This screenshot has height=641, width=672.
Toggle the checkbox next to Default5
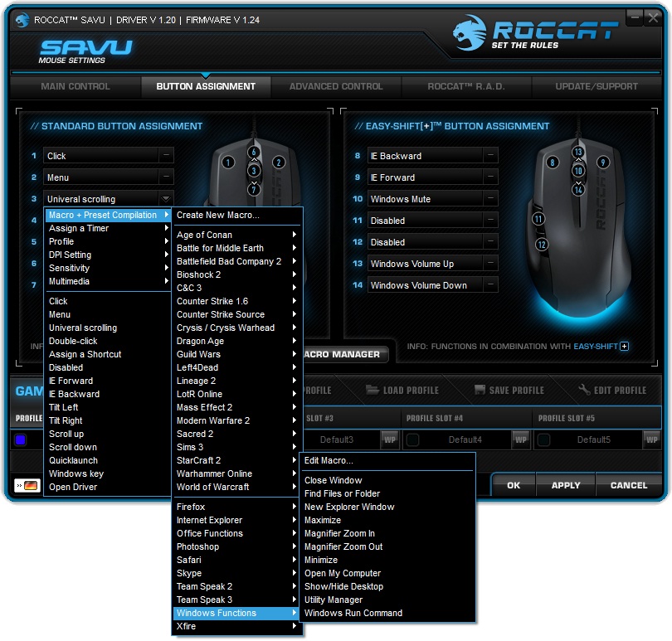tap(544, 439)
